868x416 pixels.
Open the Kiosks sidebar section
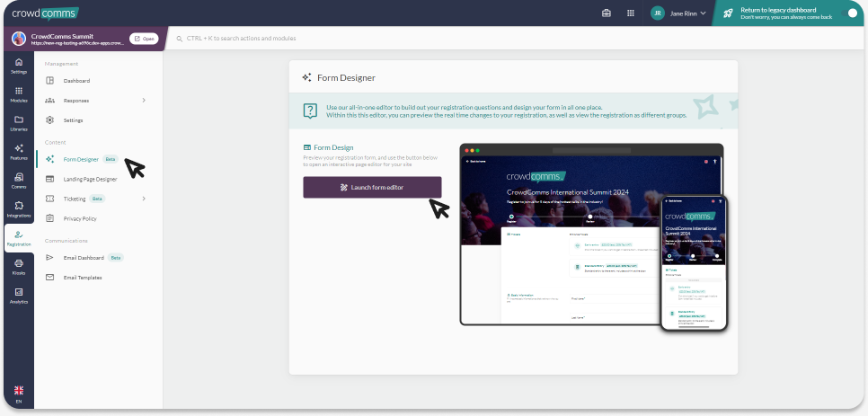(19, 266)
